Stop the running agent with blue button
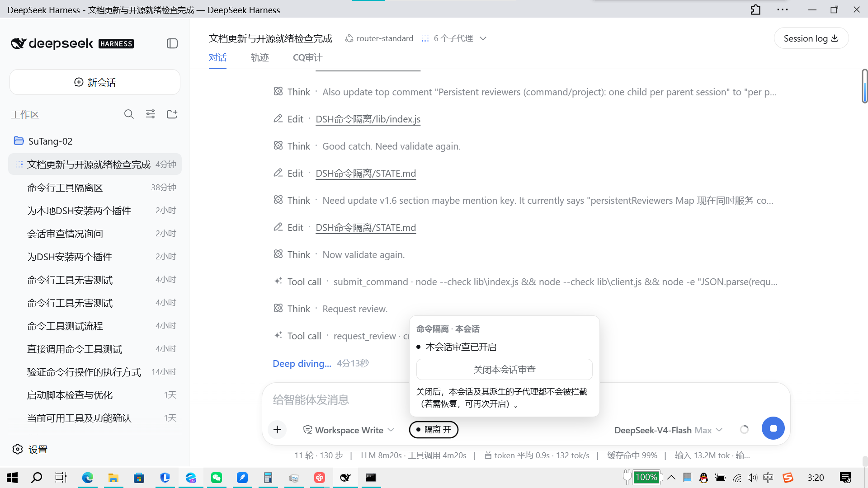 tap(773, 428)
